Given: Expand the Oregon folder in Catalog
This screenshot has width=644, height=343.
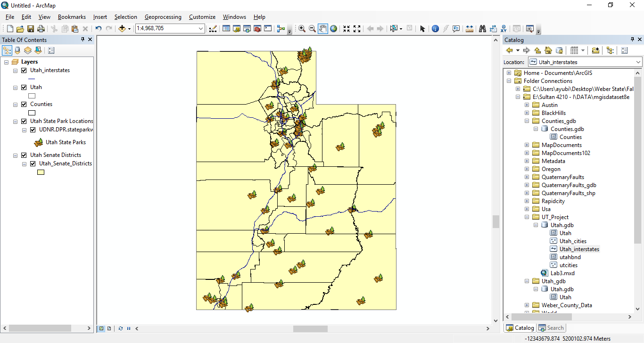Looking at the screenshot, I should click(527, 169).
